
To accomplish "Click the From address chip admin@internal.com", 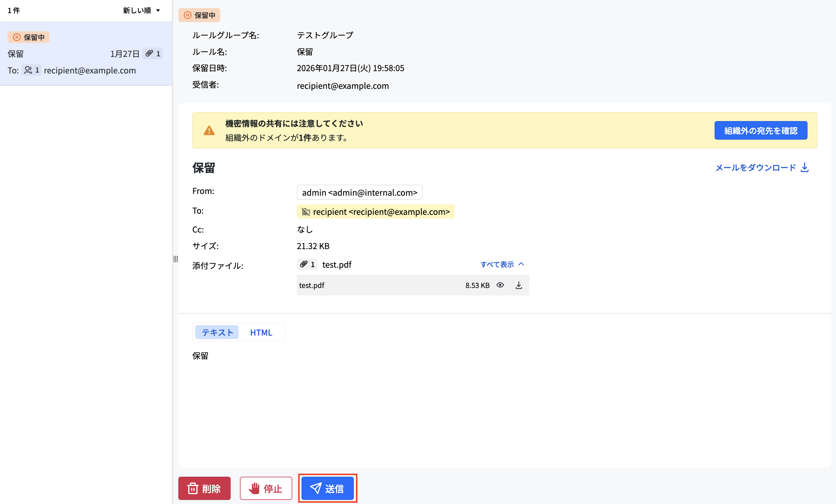I will pyautogui.click(x=360, y=192).
